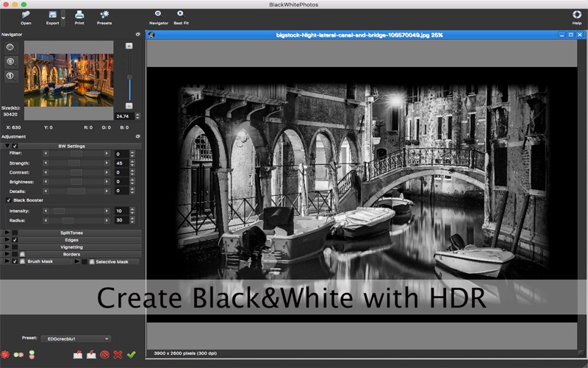588x368 pixels.
Task: Click the Navigator thumbnail preview image
Action: tap(68, 80)
